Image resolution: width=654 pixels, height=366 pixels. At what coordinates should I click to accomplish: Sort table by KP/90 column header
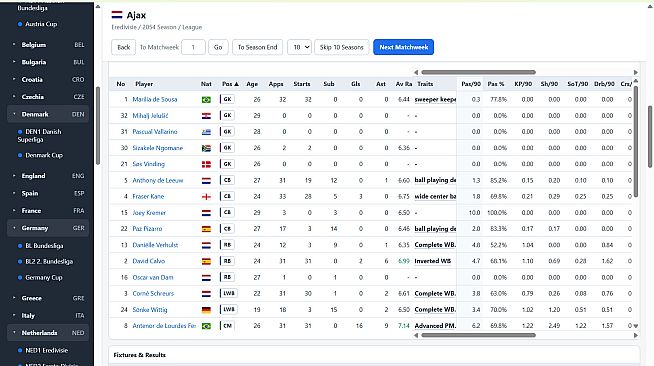click(x=523, y=84)
